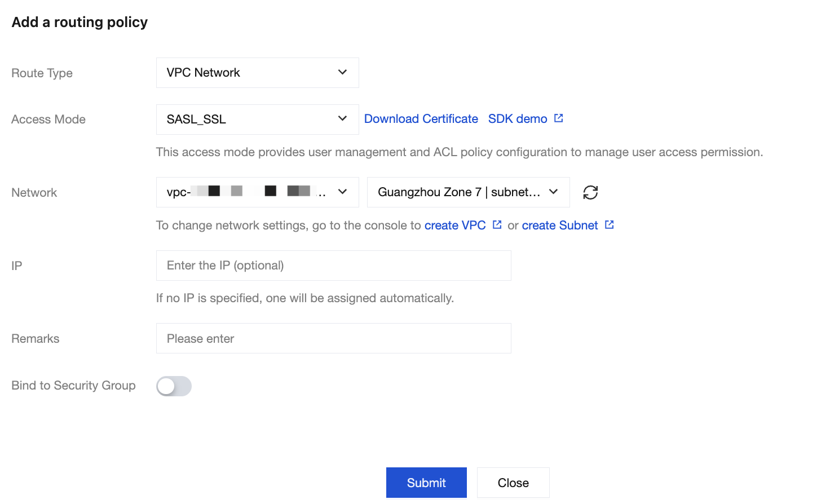Click external link icon after create VPC
The image size is (830, 504).
tap(497, 224)
